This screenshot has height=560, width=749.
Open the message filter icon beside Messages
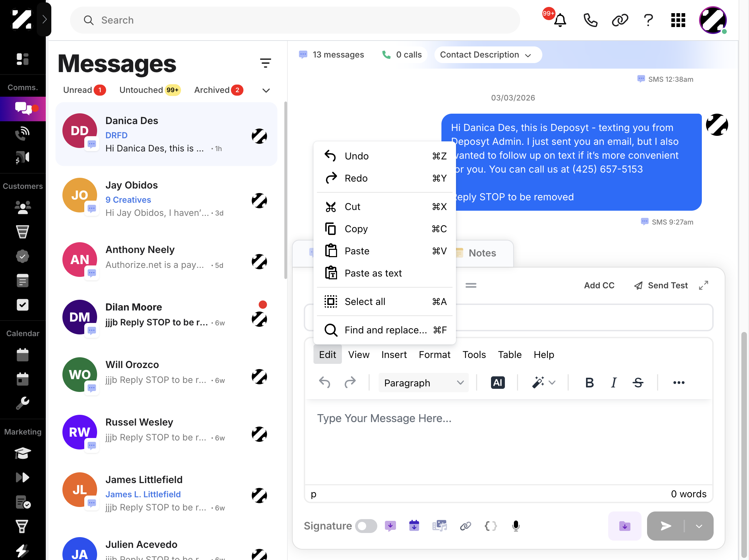(265, 63)
